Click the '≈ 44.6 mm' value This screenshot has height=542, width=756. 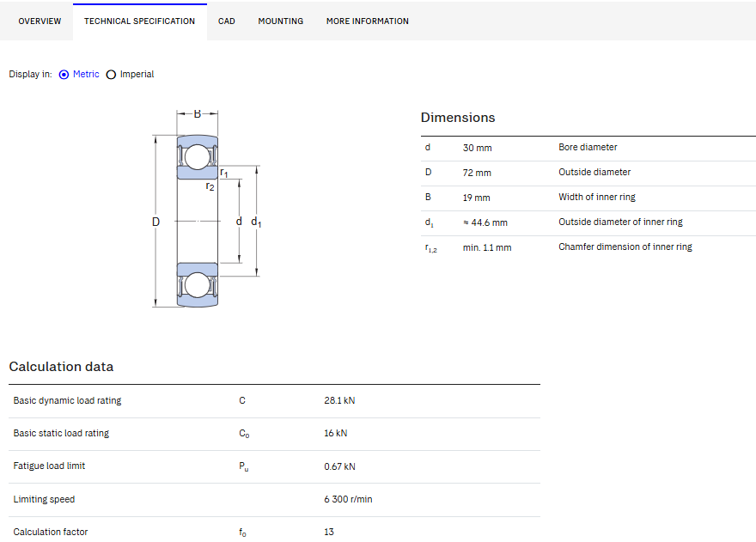click(x=485, y=222)
